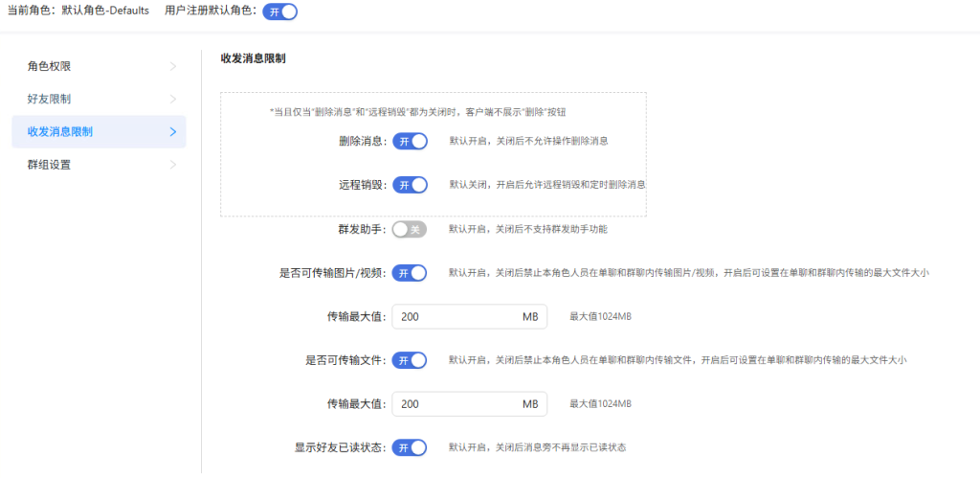Click the image/video transfer hint description
Screen dimensions: 980x478
[x=688, y=273]
